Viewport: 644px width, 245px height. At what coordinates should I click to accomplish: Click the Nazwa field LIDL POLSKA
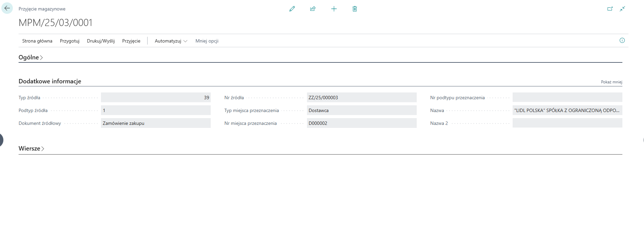click(567, 110)
